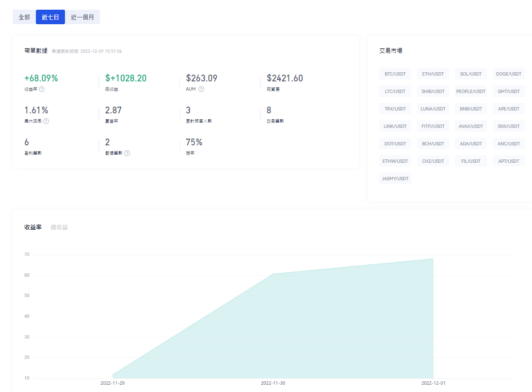
Task: Click the PEOPLE/USDT tag
Action: [471, 92]
